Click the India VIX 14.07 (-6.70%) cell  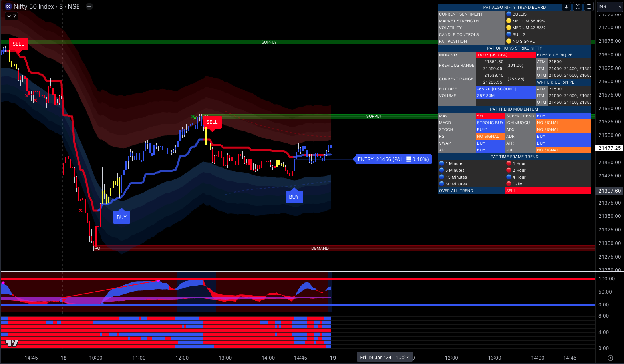(x=505, y=55)
